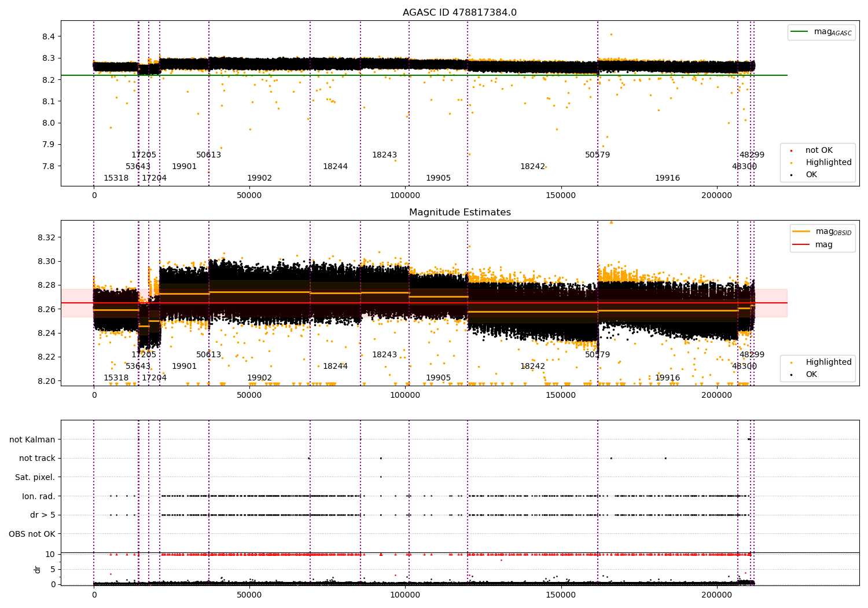Click the 200000 x-tick under the middle panel
Viewport: 868px width, 608px height.
(x=716, y=395)
